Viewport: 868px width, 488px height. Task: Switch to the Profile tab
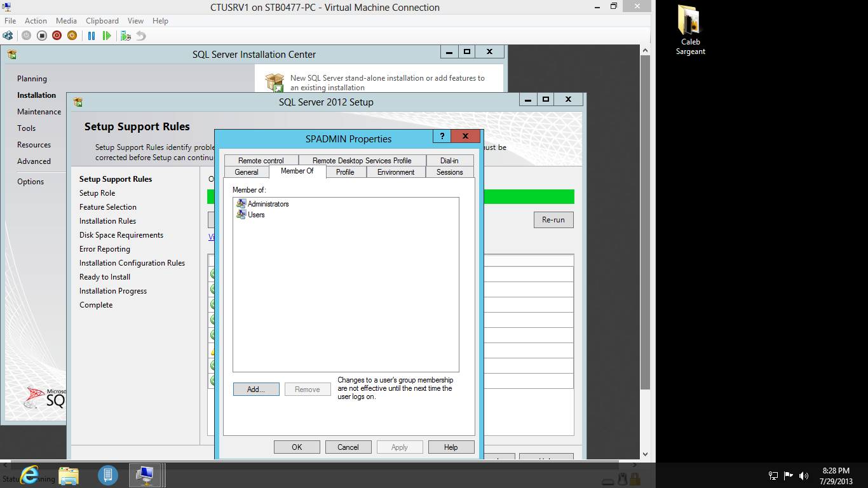tap(345, 172)
